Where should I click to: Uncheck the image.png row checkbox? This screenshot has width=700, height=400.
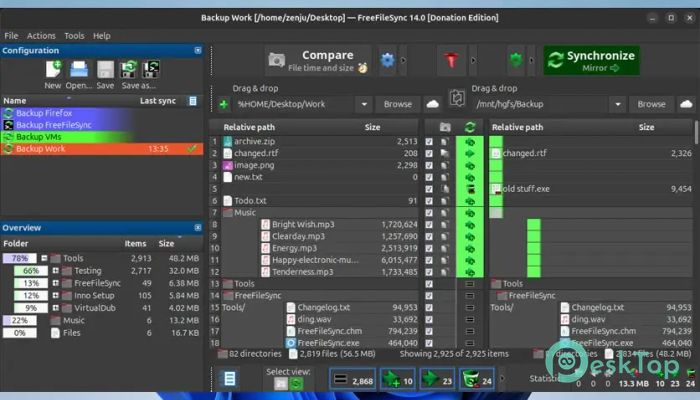tap(429, 165)
